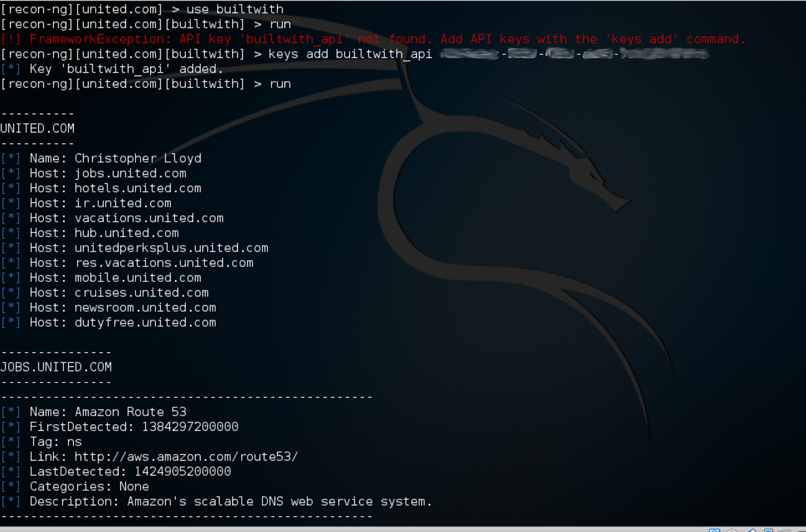The width and height of the screenshot is (806, 532).
Task: Click the JOBS.UNITED.COM section heading
Action: coord(56,368)
